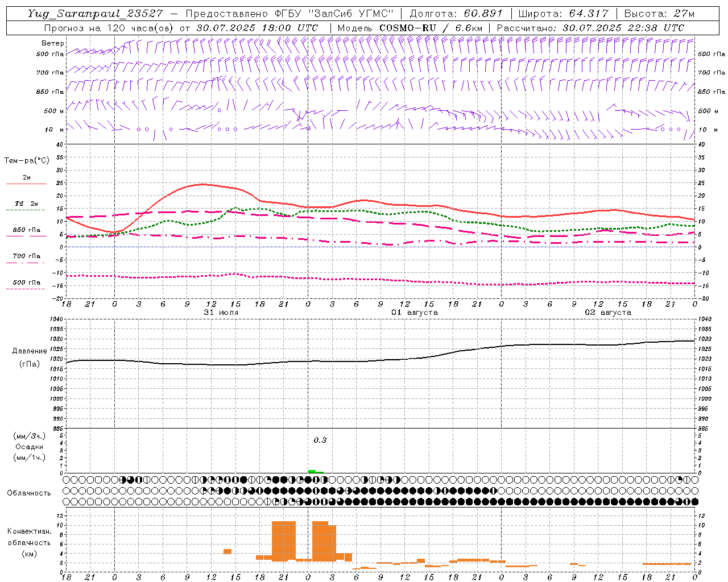This screenshot has width=728, height=582.
Task: Click the model label 'COSMO-RU / 6.6км'
Action: point(431,28)
